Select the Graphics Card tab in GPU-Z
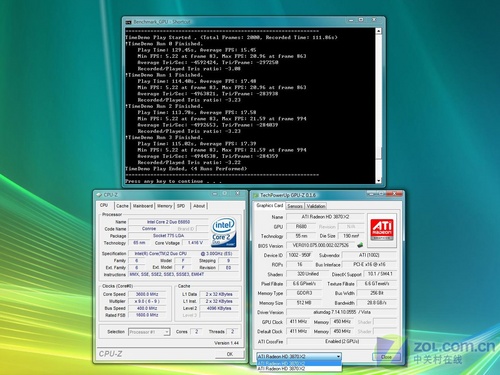 tap(269, 205)
